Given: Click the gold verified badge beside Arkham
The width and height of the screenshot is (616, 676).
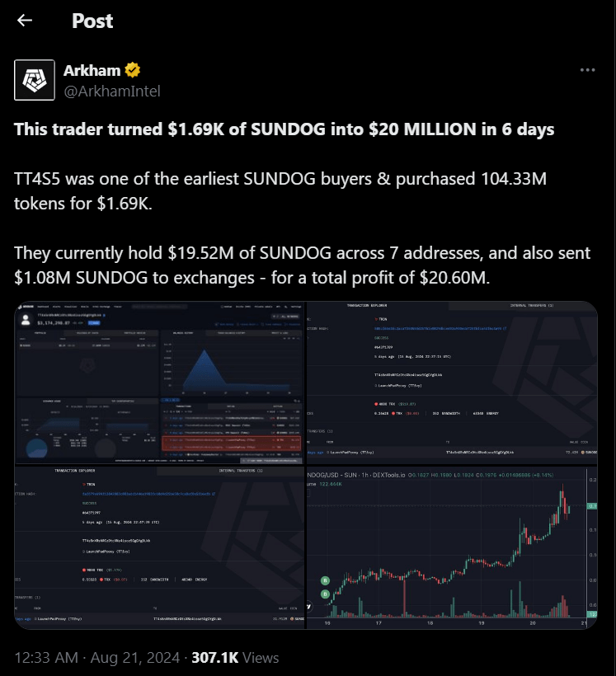Looking at the screenshot, I should (x=132, y=69).
